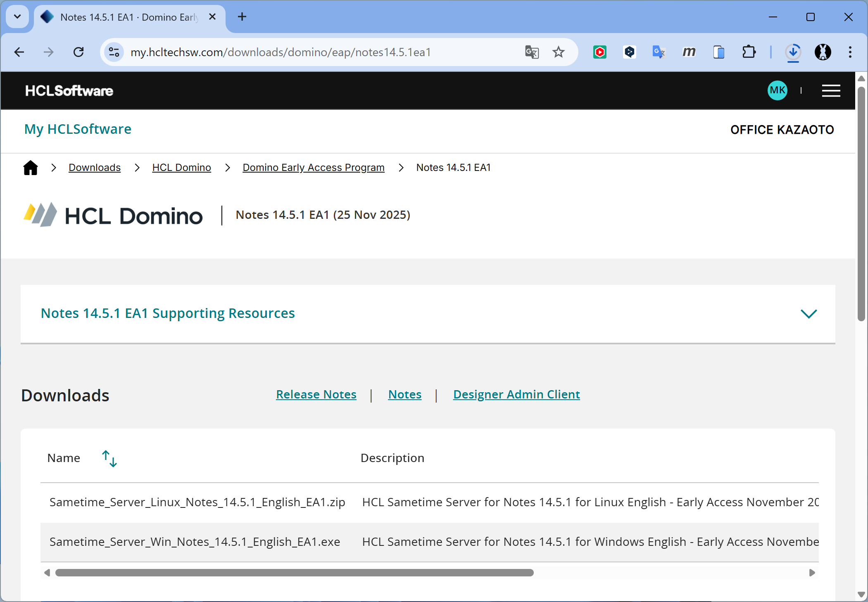The height and width of the screenshot is (602, 868).
Task: Navigate to Downloads breadcrumb
Action: 95,168
